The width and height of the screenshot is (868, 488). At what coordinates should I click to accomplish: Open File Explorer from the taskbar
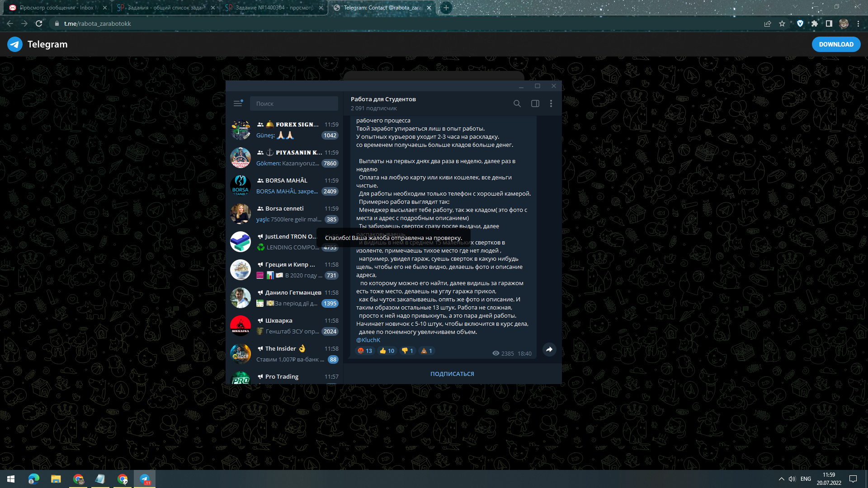56,479
